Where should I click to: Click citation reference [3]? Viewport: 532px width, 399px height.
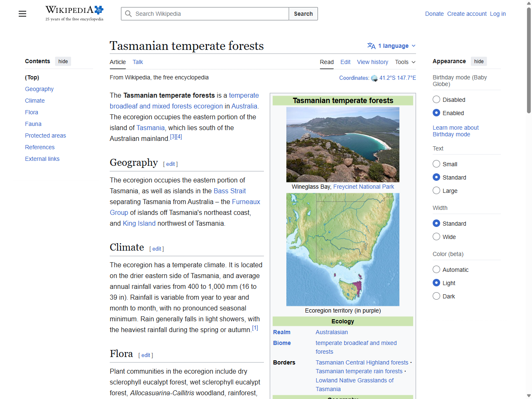coord(173,137)
